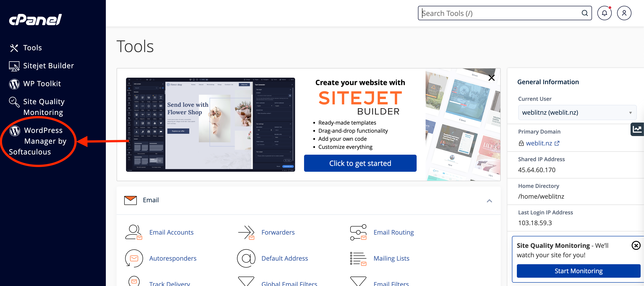The height and width of the screenshot is (286, 644).
Task: Open Email Accounts link
Action: click(171, 232)
